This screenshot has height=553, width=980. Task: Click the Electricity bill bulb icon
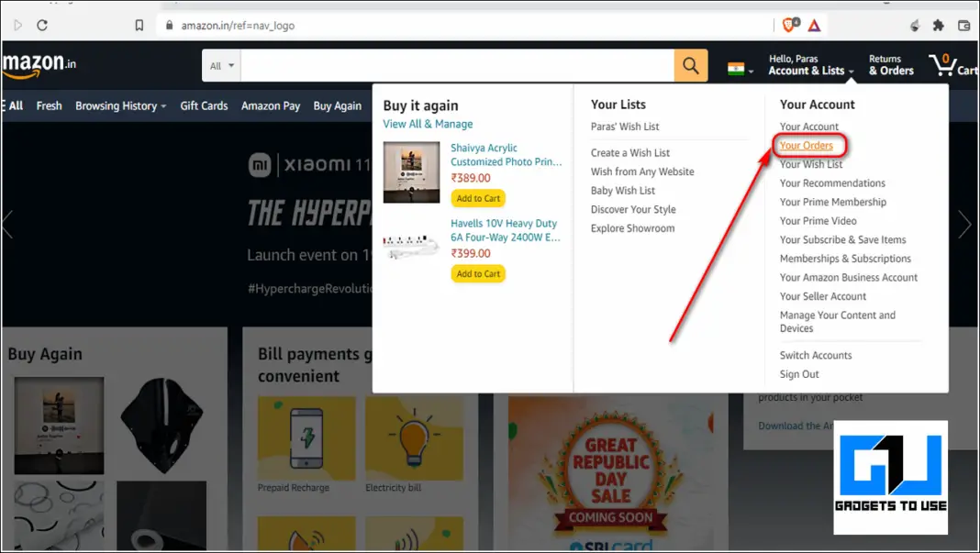tap(415, 438)
